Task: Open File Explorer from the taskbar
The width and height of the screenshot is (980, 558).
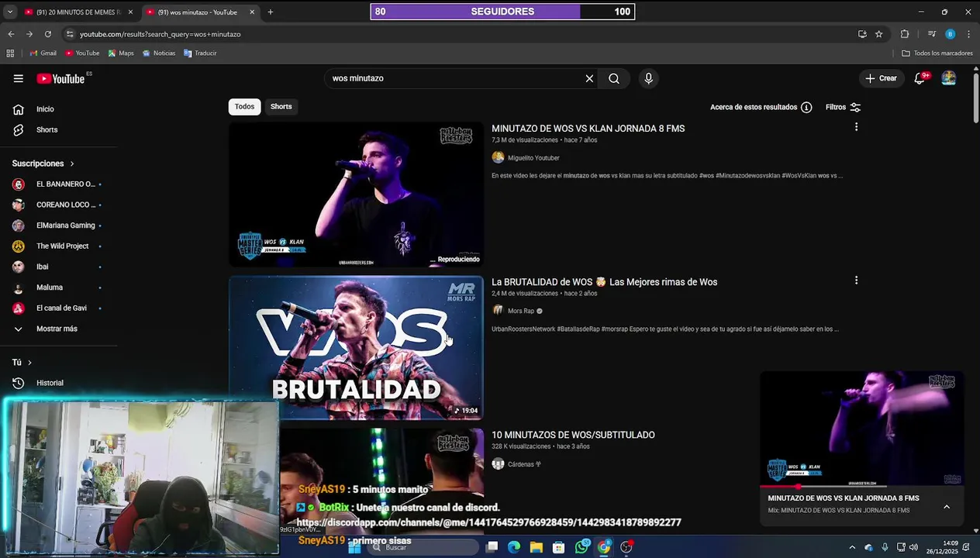Action: 536,547
